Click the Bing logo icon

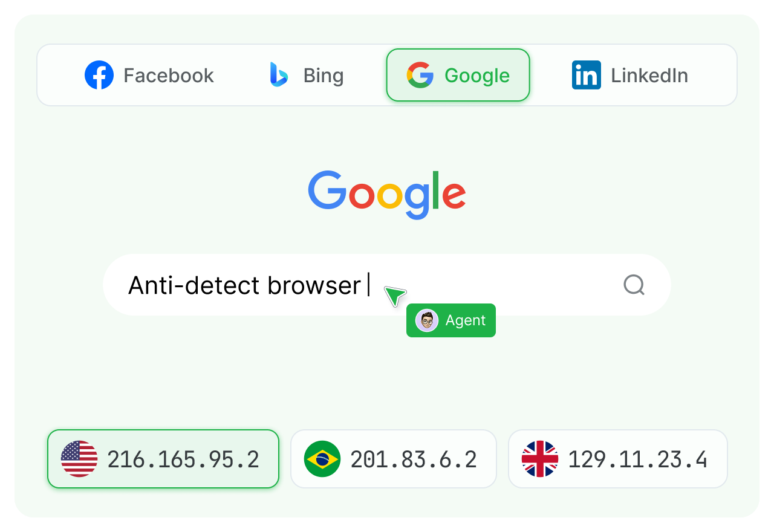click(x=279, y=76)
